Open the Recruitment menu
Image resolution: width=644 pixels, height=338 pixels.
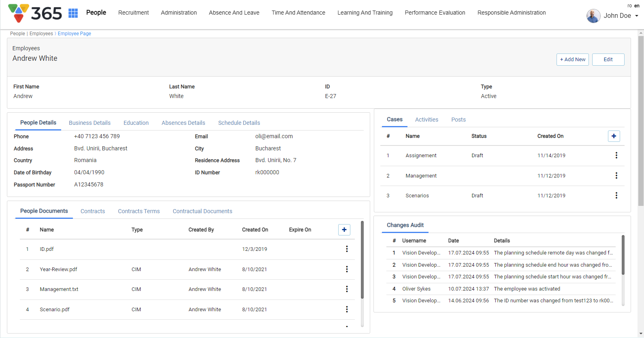click(133, 13)
